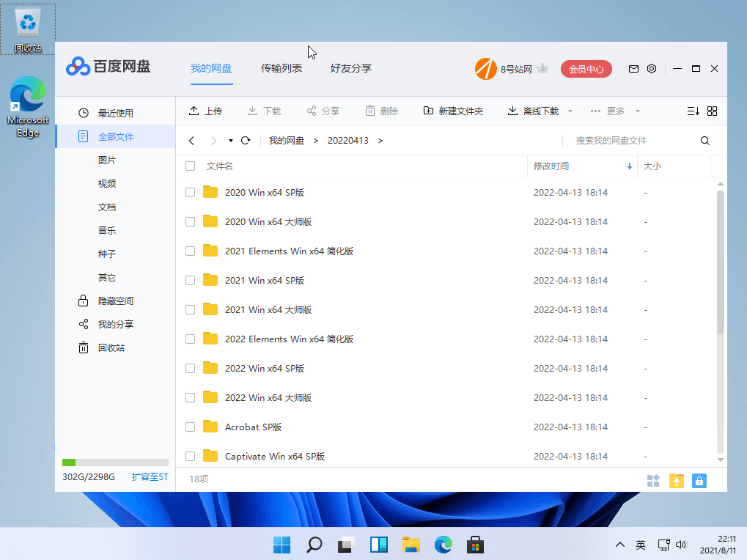This screenshot has height=560, width=747.
Task: Open 最近使用 in the sidebar
Action: (x=115, y=113)
